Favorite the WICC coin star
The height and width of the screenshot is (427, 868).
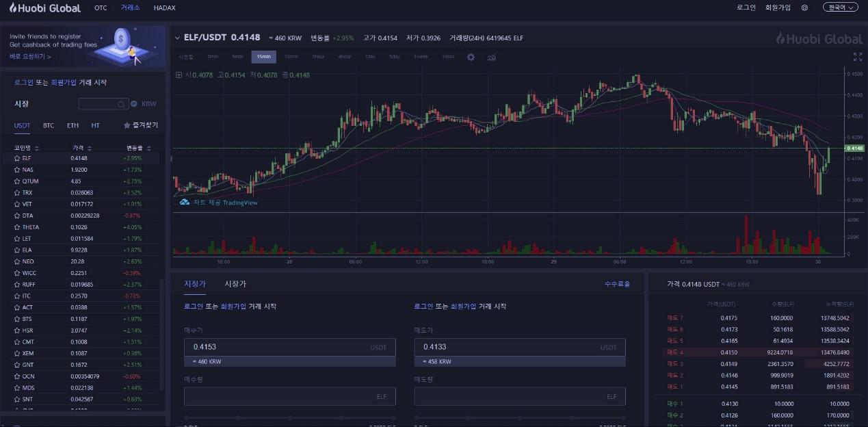[17, 273]
